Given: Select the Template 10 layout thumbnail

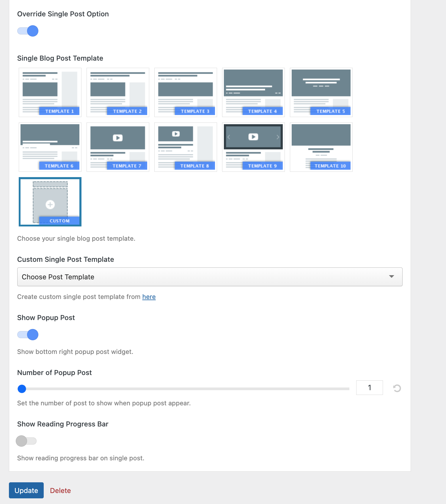Looking at the screenshot, I should pos(321,147).
